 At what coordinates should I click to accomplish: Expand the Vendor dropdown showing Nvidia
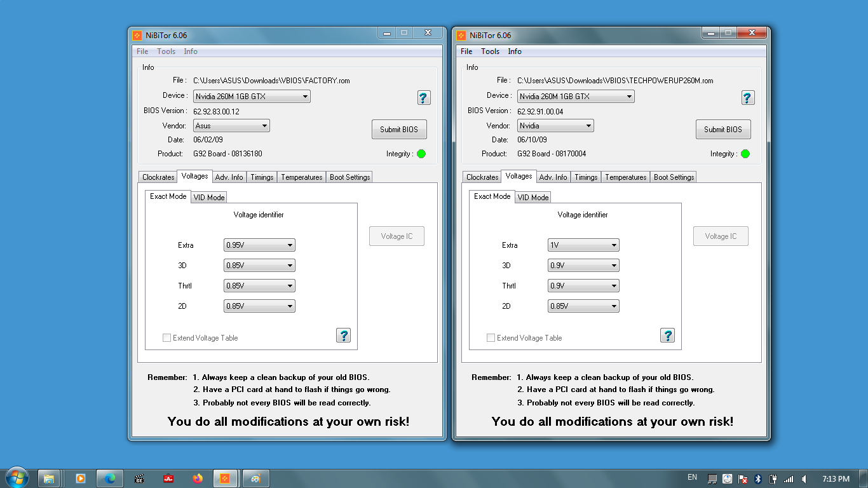coord(555,126)
